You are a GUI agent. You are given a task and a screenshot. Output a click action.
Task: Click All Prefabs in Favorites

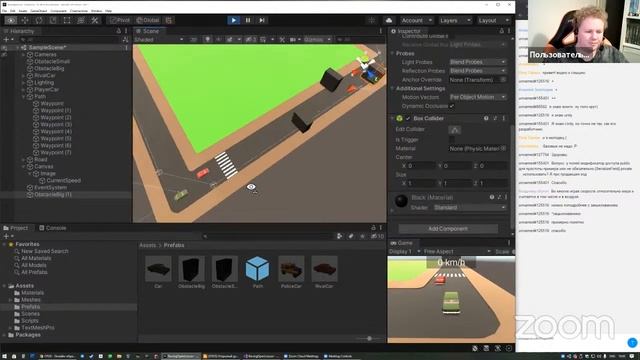34,272
